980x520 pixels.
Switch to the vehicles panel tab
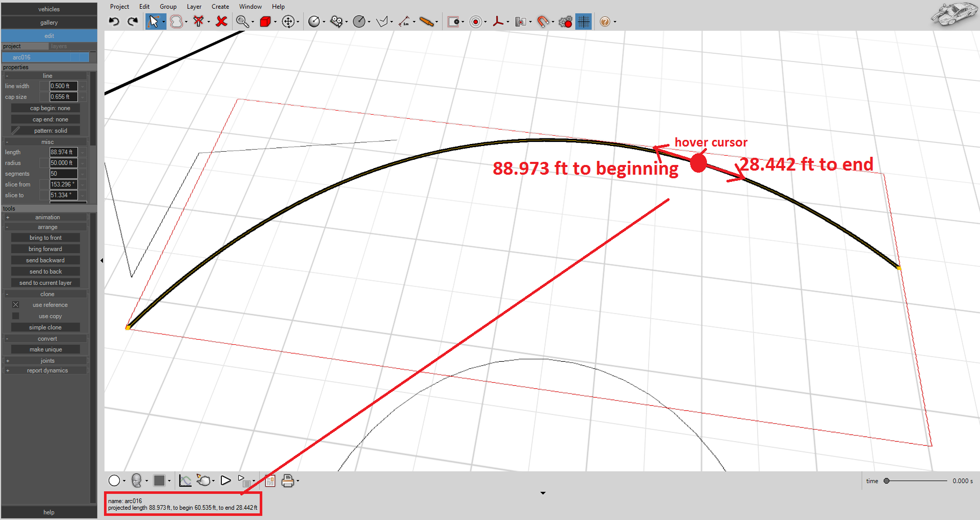(x=49, y=9)
